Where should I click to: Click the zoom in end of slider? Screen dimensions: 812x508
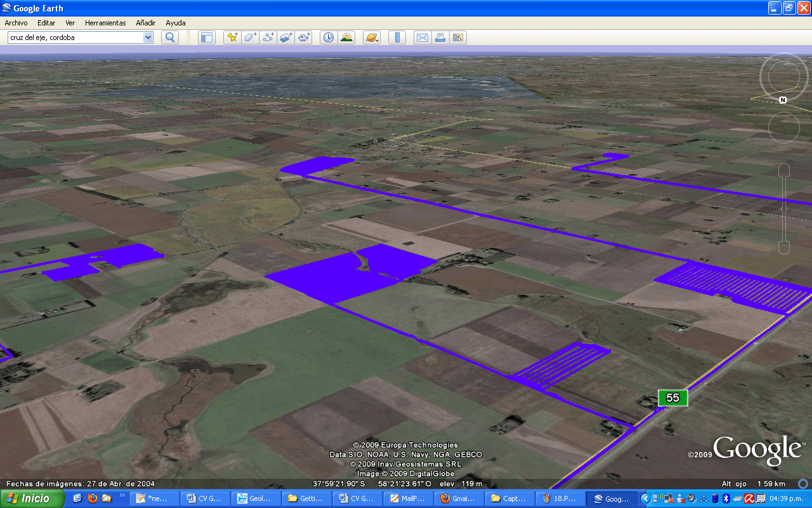tap(784, 170)
